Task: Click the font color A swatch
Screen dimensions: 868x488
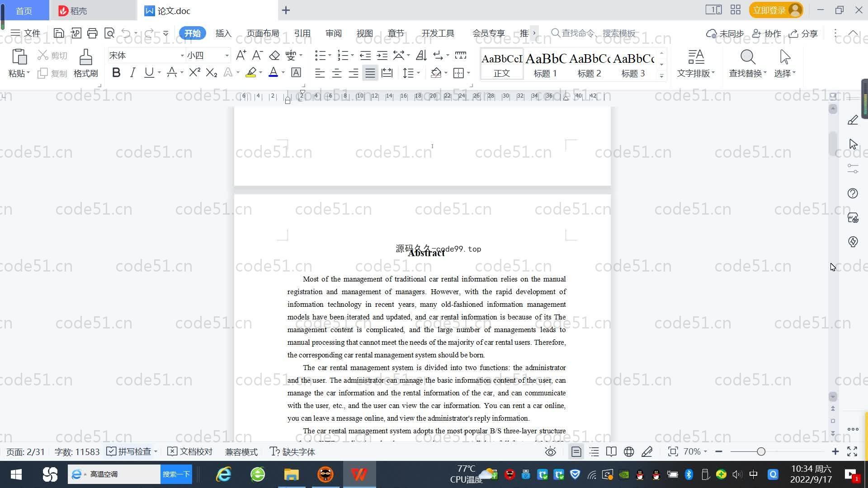Action: point(273,72)
